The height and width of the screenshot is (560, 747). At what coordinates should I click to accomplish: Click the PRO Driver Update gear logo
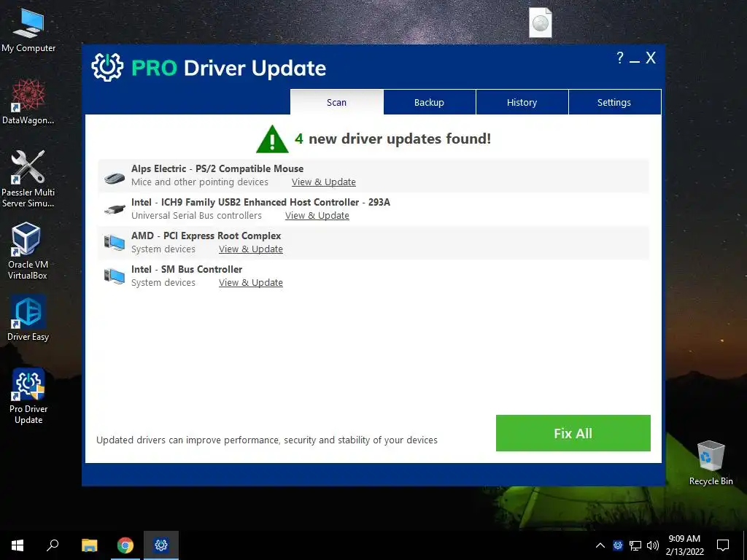[107, 67]
